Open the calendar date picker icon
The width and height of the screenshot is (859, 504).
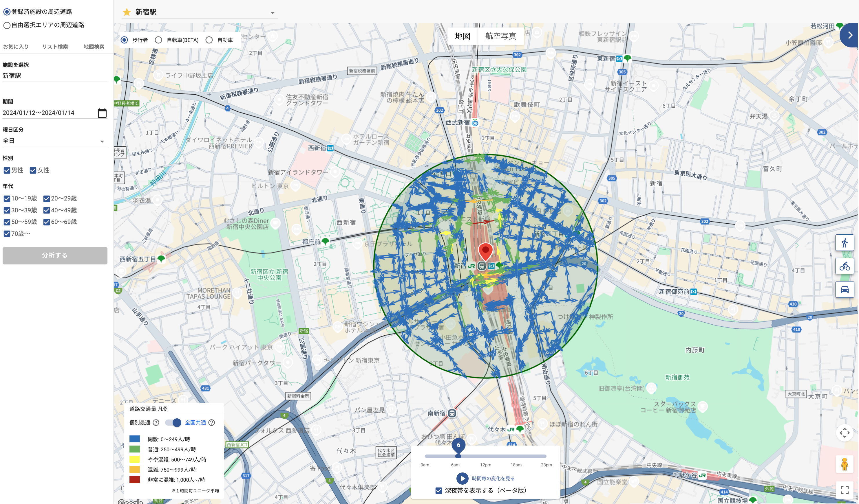pyautogui.click(x=102, y=113)
